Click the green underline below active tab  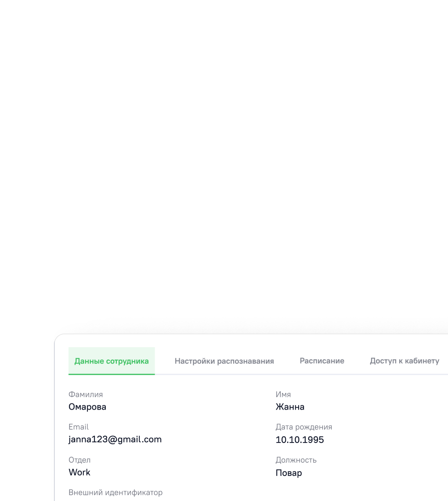tap(112, 374)
